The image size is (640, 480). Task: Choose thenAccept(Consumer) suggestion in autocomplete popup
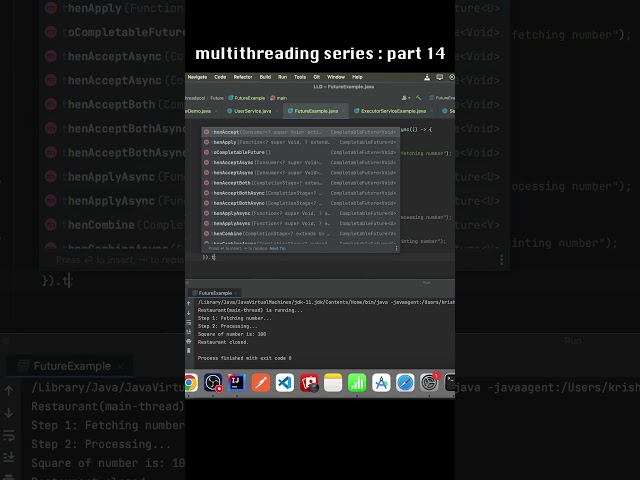click(x=300, y=132)
